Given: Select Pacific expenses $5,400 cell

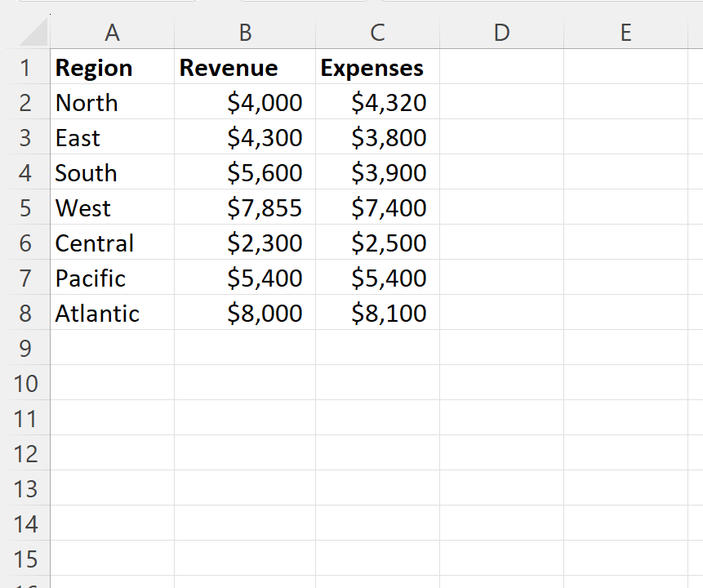Looking at the screenshot, I should point(377,277).
